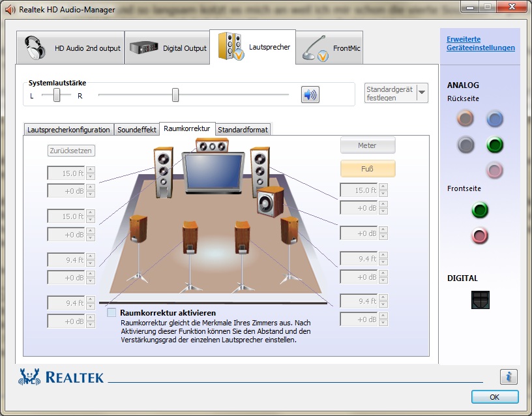Close the Realtek HD Audio-Manager window
This screenshot has height=416, width=532.
[512, 7]
